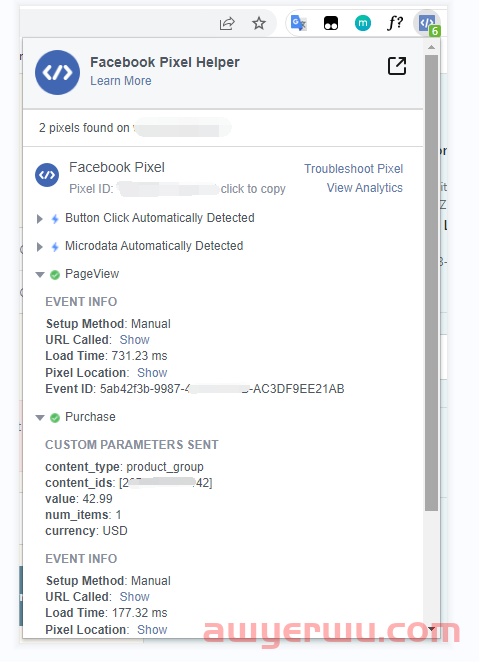Viewport: 479px width, 662px height.
Task: Open popup in new window icon
Action: (x=397, y=66)
